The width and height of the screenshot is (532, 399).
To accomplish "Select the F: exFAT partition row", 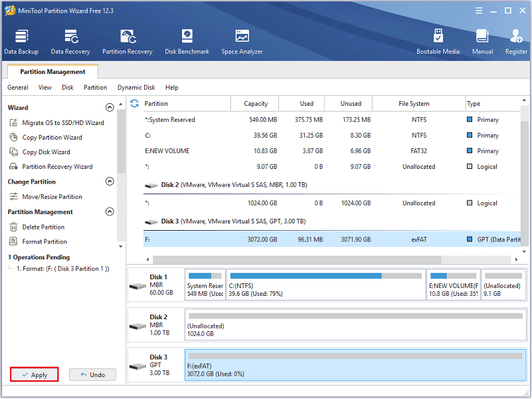I will (x=332, y=239).
